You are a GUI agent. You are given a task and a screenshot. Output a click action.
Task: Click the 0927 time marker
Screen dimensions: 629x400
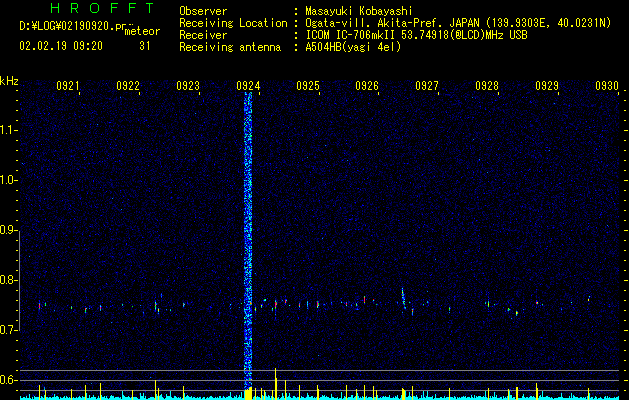[427, 86]
